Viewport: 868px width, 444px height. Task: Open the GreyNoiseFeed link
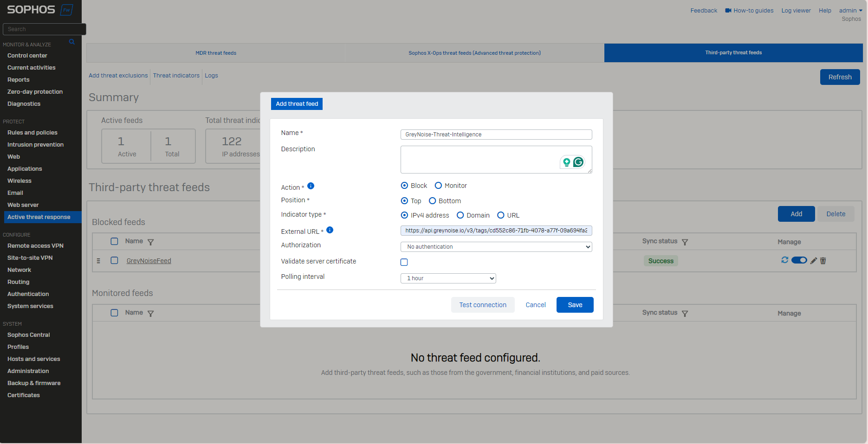(149, 261)
